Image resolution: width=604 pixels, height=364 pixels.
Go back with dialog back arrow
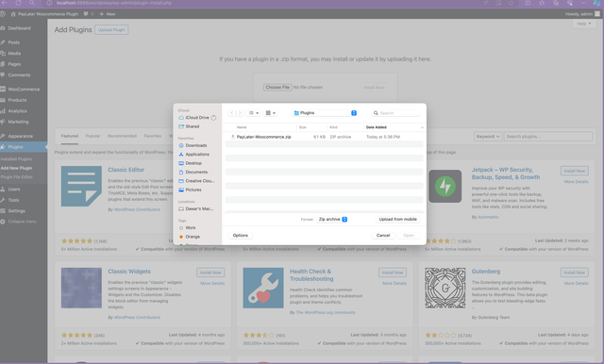(232, 113)
